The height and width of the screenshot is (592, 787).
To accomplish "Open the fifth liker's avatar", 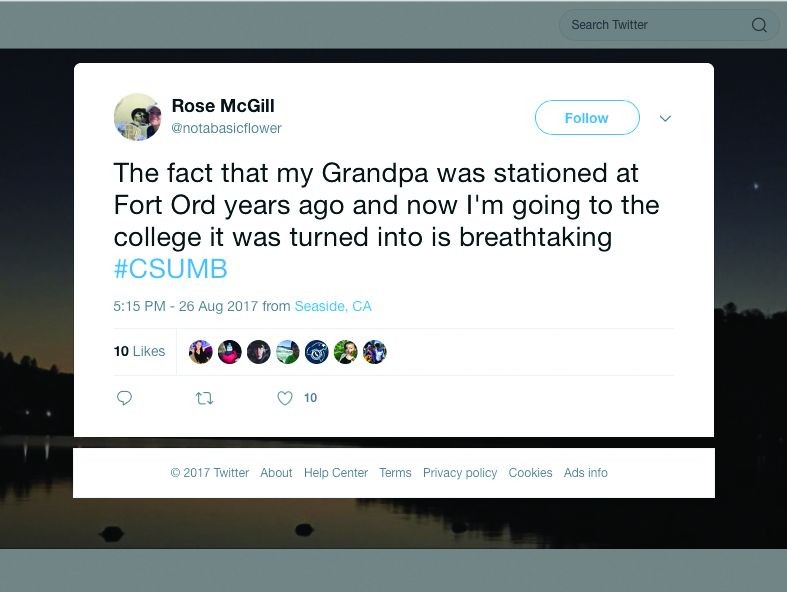I will tap(316, 352).
